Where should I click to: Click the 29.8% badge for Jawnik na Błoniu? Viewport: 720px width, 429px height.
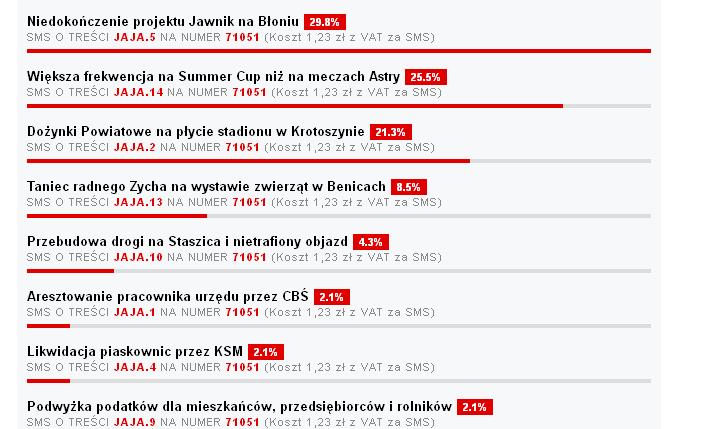[325, 22]
